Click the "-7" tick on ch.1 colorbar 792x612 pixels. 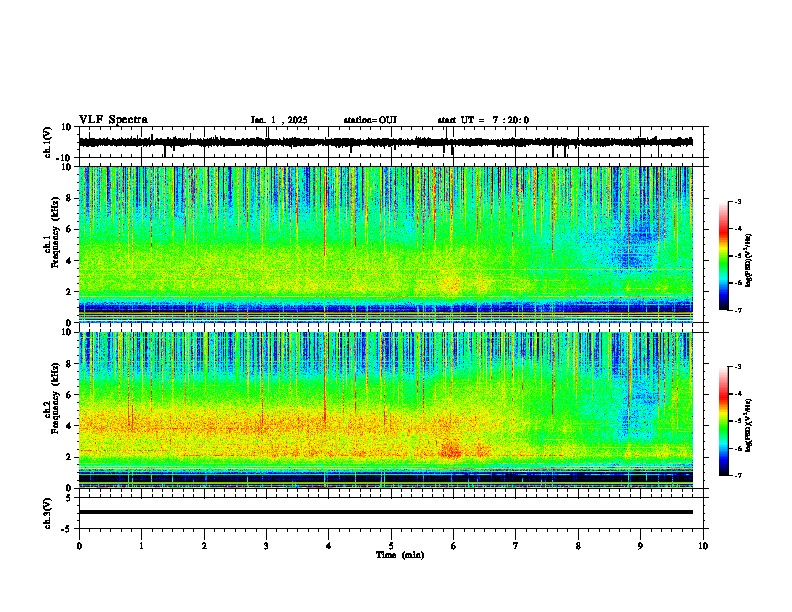[737, 310]
